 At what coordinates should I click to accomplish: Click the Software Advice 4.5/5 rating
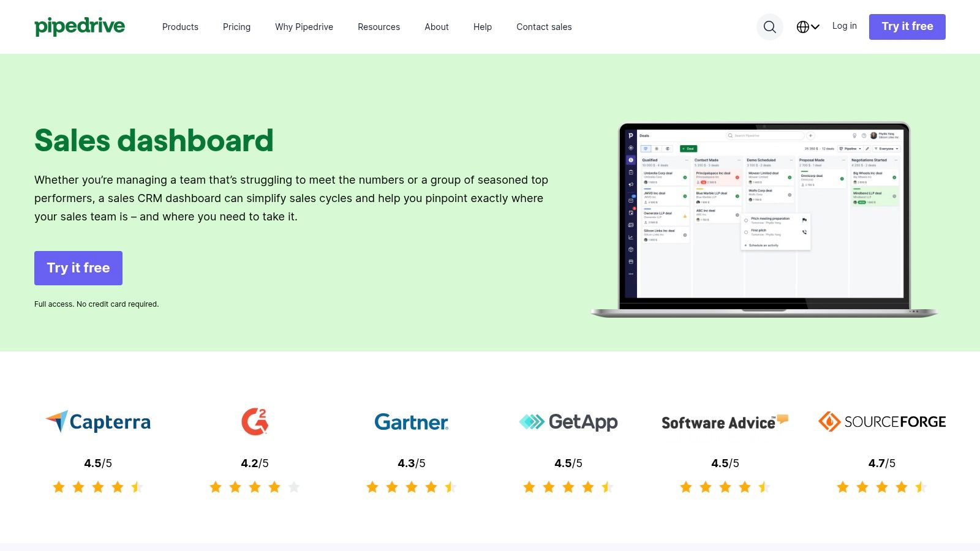pyautogui.click(x=725, y=463)
